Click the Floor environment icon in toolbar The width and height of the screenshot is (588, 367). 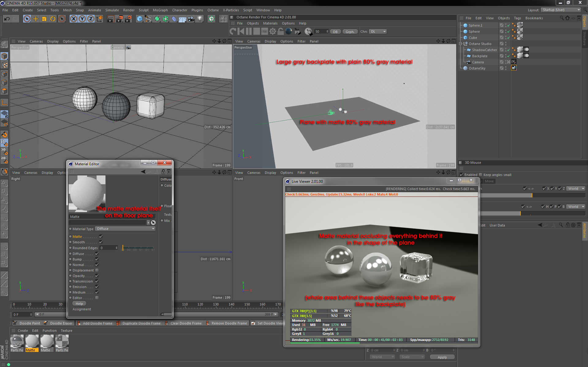click(183, 19)
